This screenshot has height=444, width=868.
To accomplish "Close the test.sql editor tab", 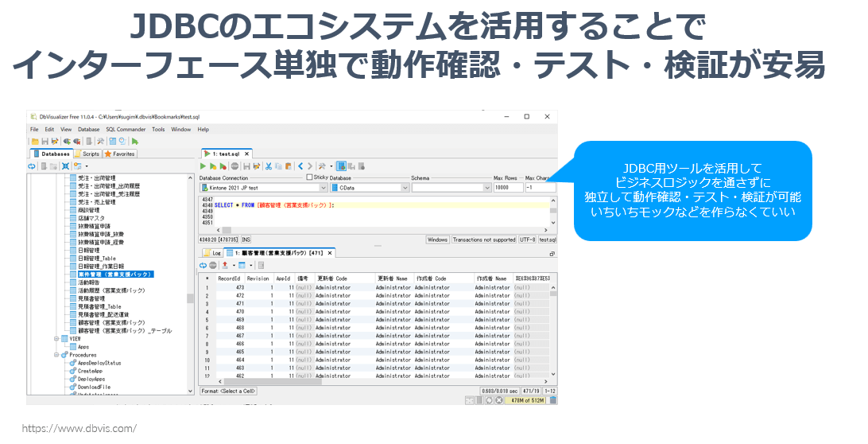I will coord(247,154).
